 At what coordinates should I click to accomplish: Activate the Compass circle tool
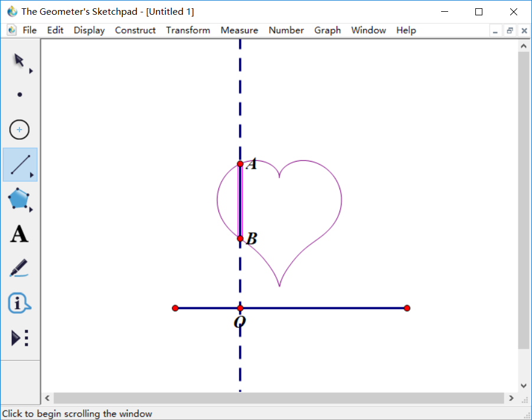coord(19,129)
